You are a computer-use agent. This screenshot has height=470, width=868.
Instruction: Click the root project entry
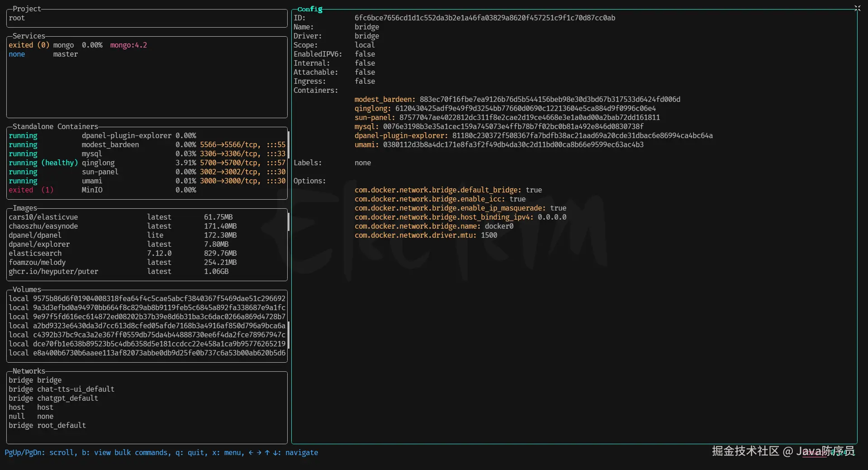point(17,18)
